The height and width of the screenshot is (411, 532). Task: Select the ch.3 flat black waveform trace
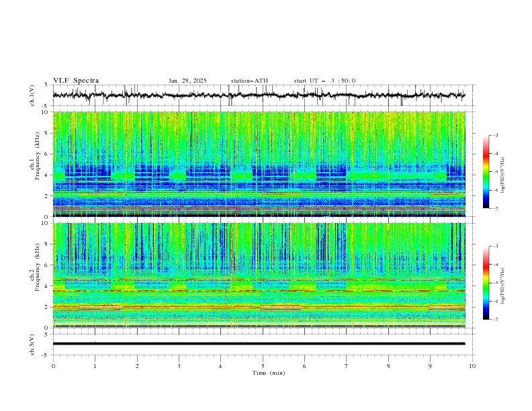click(x=259, y=344)
